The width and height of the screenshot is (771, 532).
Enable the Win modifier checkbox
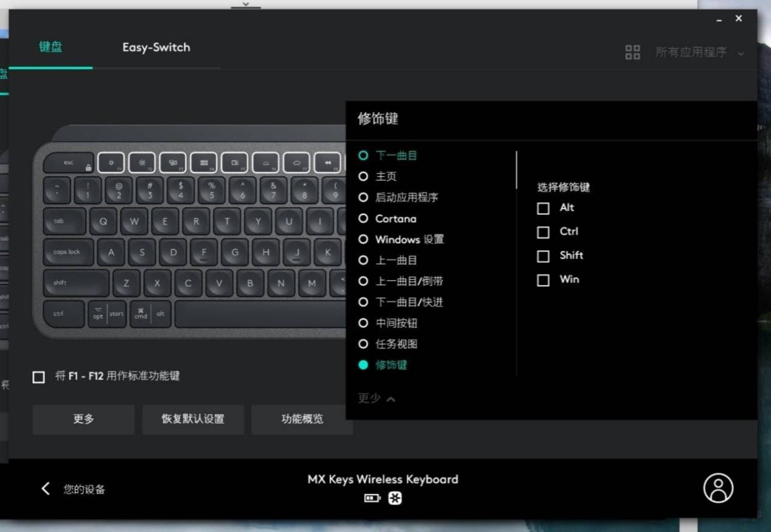point(543,280)
